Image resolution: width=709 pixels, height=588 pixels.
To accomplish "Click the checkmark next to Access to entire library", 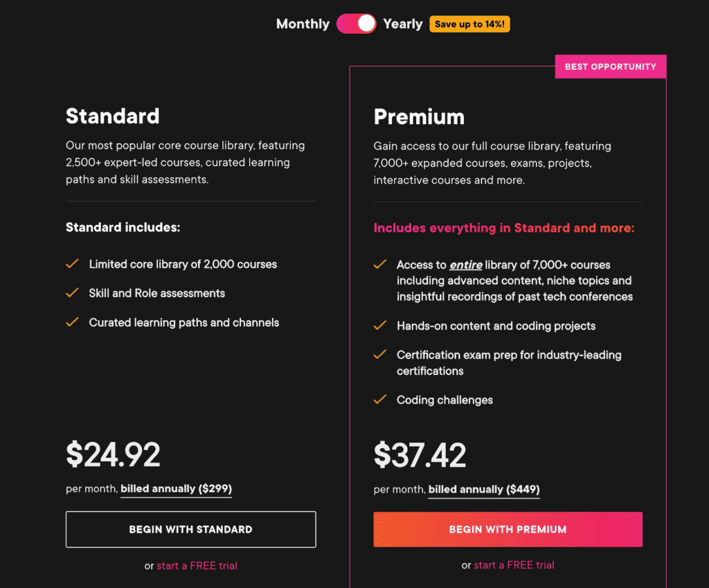I will point(380,265).
